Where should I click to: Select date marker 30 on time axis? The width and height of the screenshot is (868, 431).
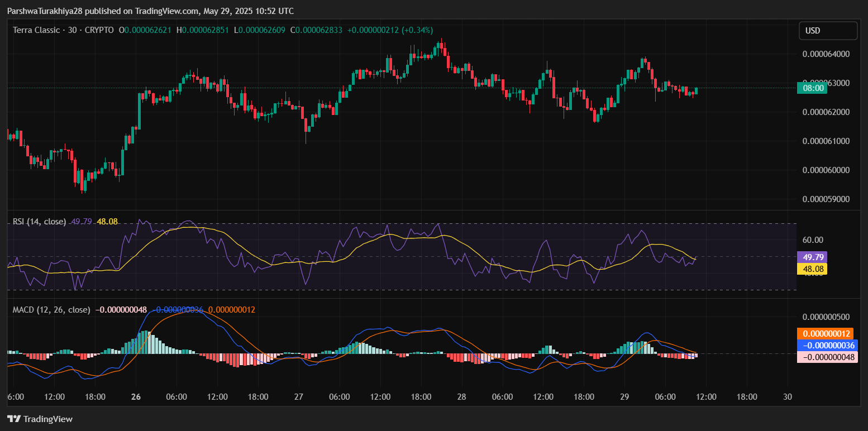pyautogui.click(x=788, y=397)
